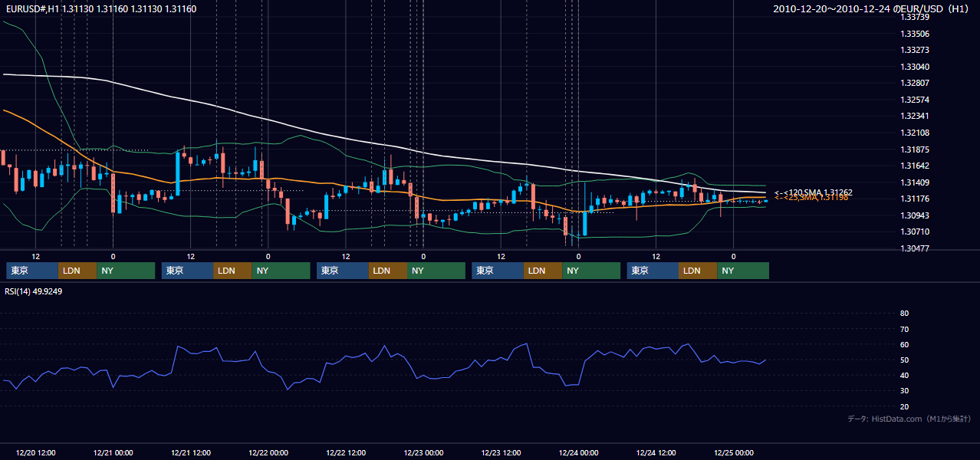The width and height of the screenshot is (980, 460).
Task: Click the 2010-12-20~2010-12-24 EUR/USD (H1) title
Action: coord(871,9)
